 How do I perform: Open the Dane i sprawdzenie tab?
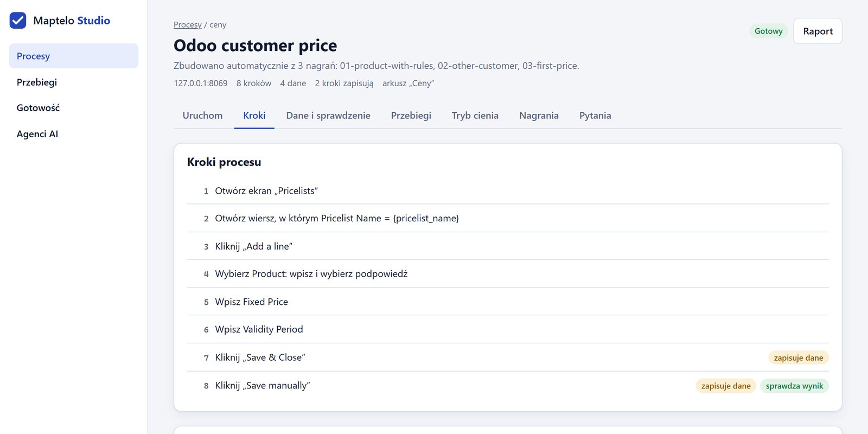pyautogui.click(x=328, y=116)
